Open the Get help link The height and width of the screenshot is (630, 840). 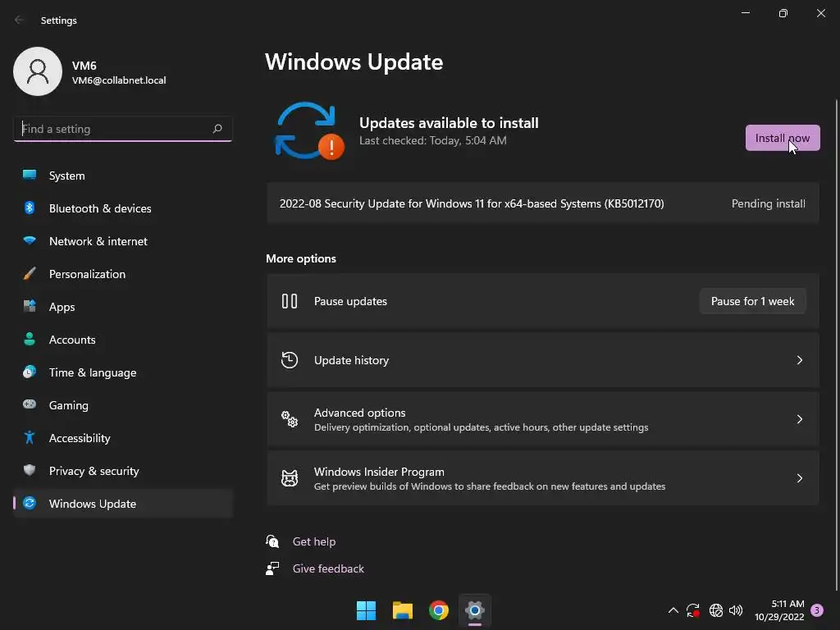[x=314, y=541]
